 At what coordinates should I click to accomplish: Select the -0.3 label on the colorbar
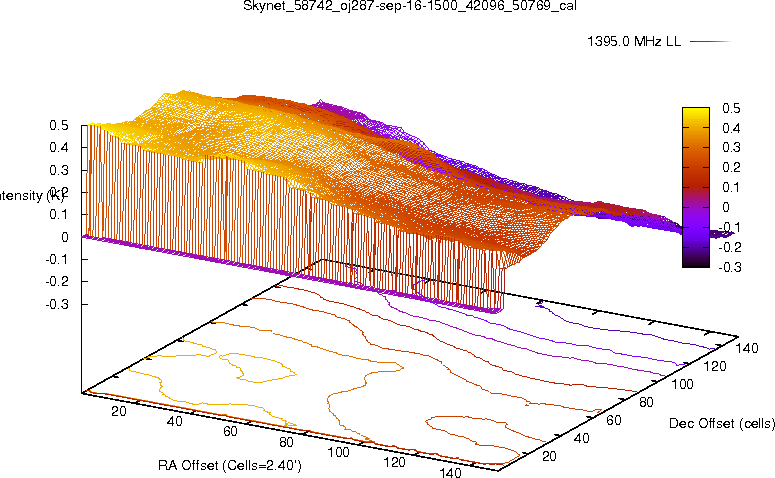point(730,267)
